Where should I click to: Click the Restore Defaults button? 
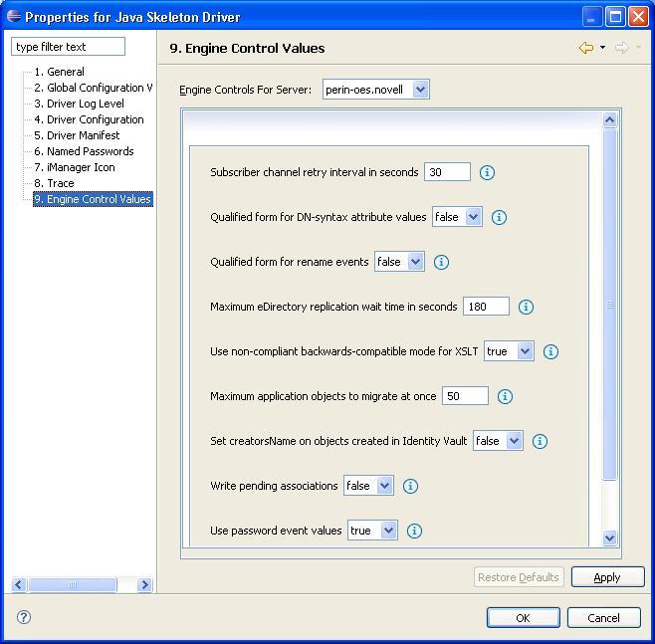pos(519,577)
